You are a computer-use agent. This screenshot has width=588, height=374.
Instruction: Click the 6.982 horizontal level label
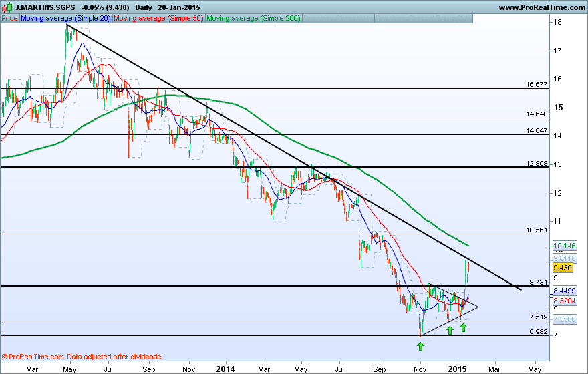pyautogui.click(x=539, y=332)
